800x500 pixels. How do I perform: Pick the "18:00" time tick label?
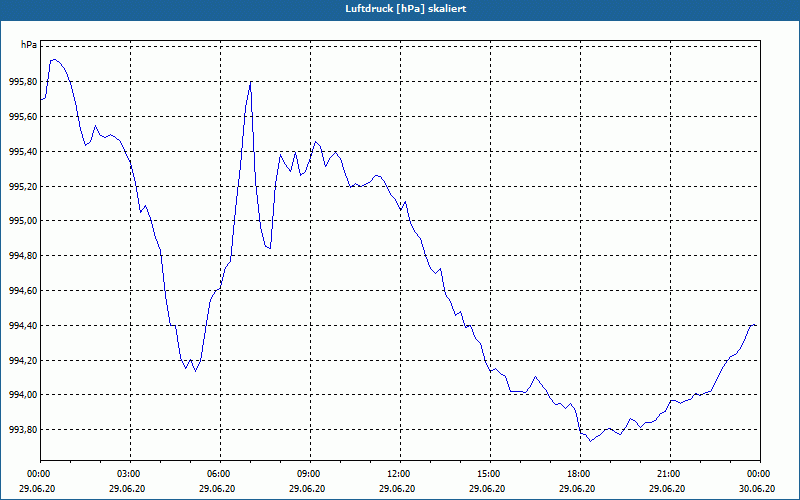click(x=580, y=474)
